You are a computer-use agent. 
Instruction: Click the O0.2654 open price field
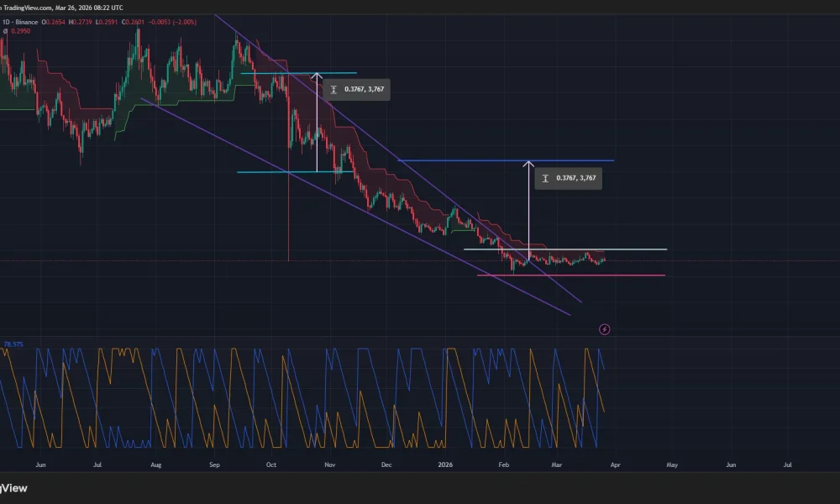click(x=52, y=22)
